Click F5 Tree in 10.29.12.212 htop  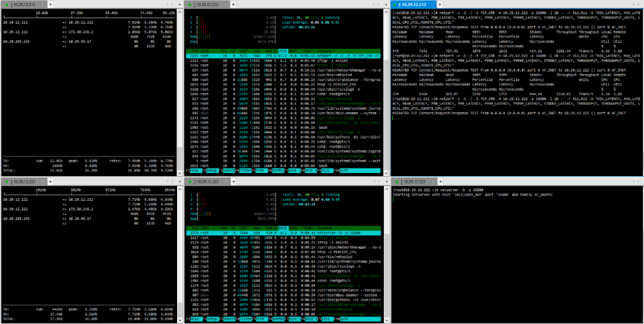point(259,170)
